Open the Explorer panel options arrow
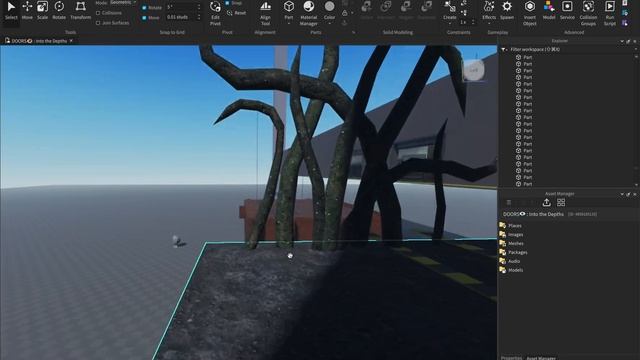640x360 pixels. [622, 41]
